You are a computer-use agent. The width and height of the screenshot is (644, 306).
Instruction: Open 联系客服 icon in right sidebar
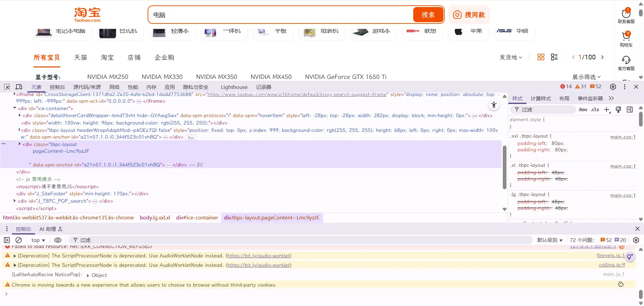[x=626, y=15]
